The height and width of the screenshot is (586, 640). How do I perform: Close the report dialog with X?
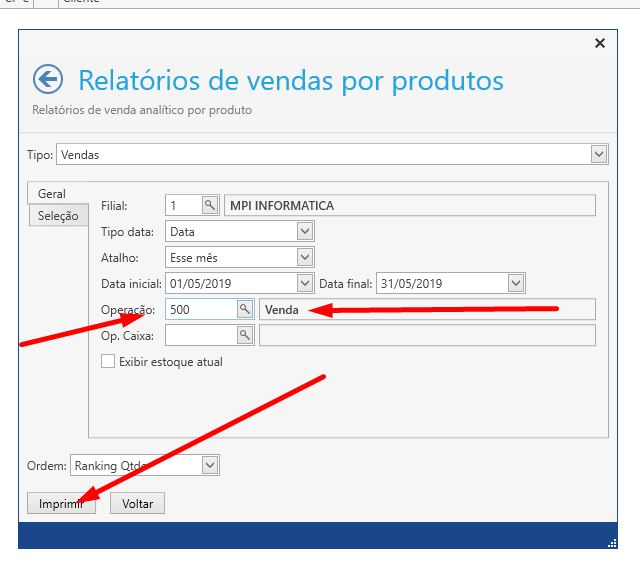coord(600,43)
